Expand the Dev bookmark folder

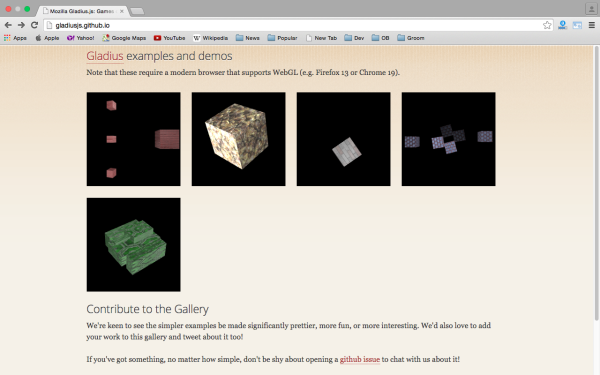pyautogui.click(x=354, y=38)
